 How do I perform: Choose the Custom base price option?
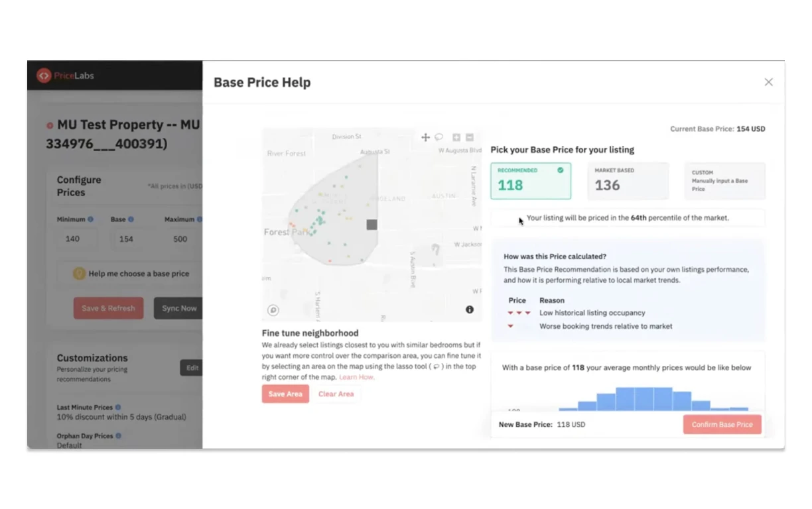[x=724, y=181]
